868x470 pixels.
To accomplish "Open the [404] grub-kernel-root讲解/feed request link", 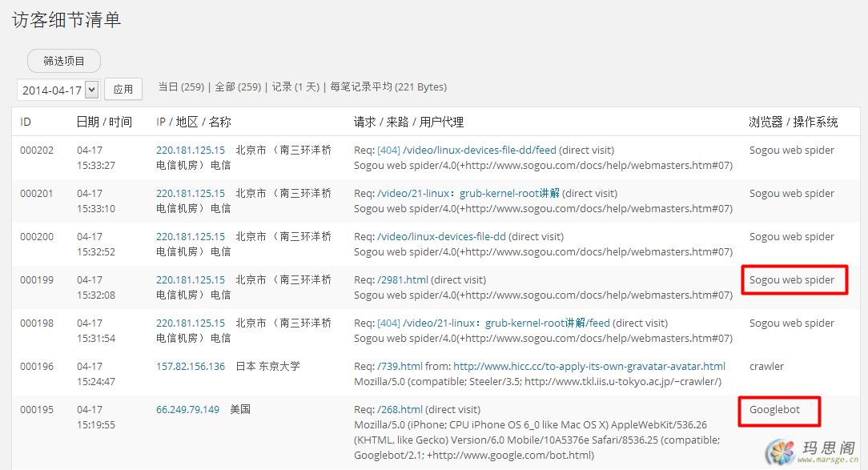I will [x=493, y=323].
